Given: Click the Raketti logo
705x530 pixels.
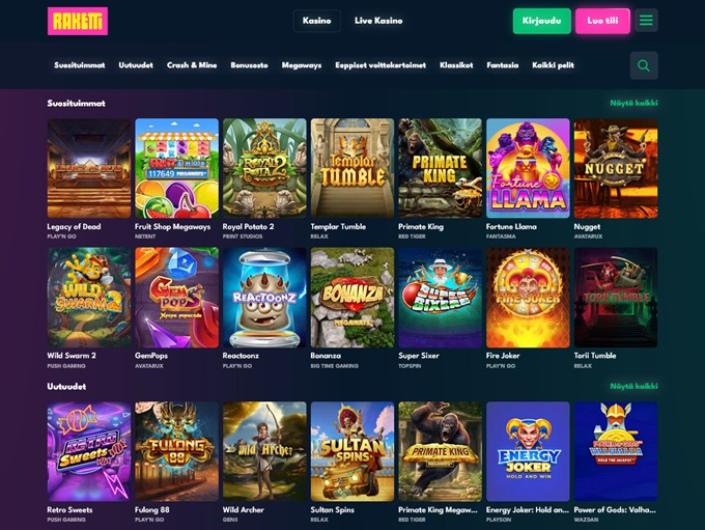Looking at the screenshot, I should tap(78, 21).
